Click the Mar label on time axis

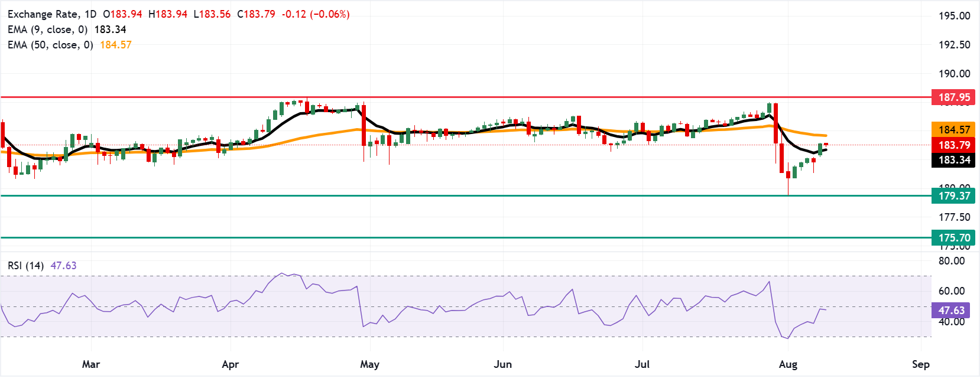pos(91,364)
